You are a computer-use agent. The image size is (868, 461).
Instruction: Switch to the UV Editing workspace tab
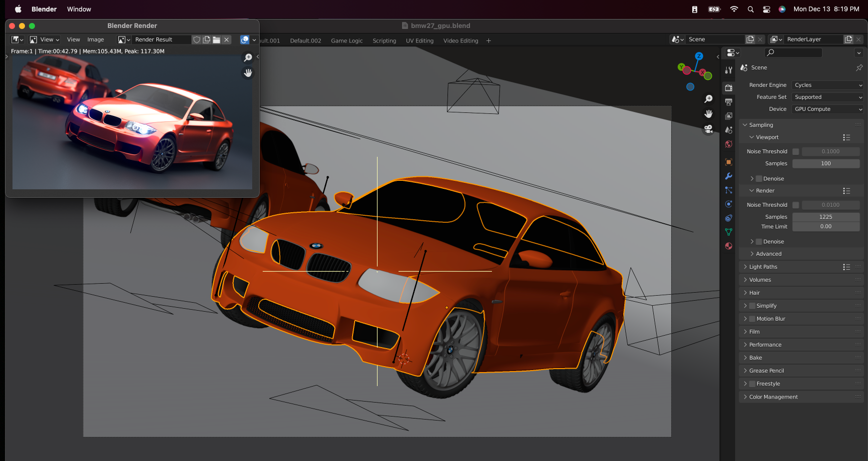coord(420,40)
